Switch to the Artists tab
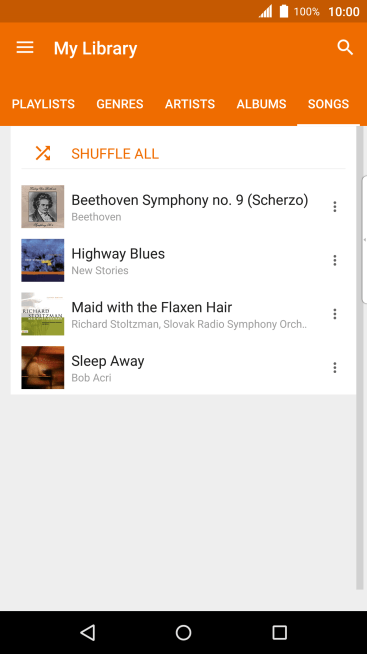 pos(190,104)
